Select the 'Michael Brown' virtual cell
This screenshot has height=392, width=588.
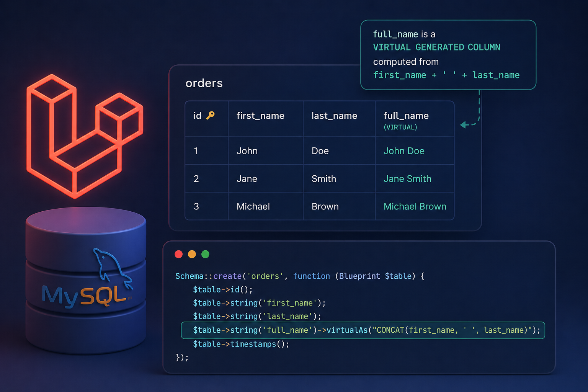415,206
